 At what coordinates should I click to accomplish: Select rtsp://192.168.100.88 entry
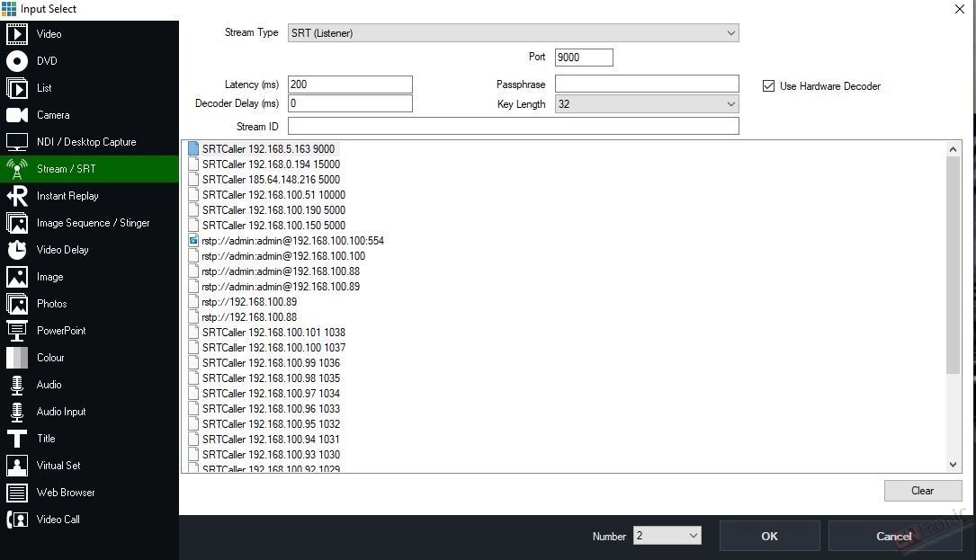249,316
